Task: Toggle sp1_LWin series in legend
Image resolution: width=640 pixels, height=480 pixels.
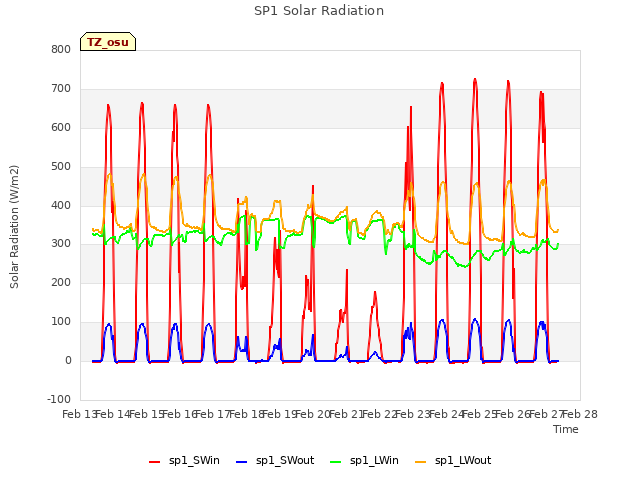Action: coord(364,461)
